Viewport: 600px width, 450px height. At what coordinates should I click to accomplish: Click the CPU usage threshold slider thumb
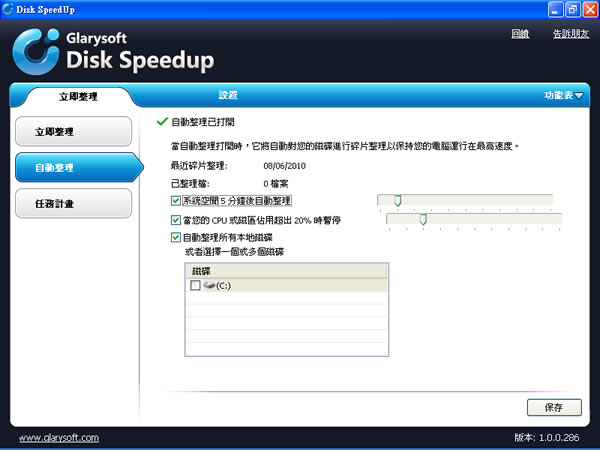423,219
